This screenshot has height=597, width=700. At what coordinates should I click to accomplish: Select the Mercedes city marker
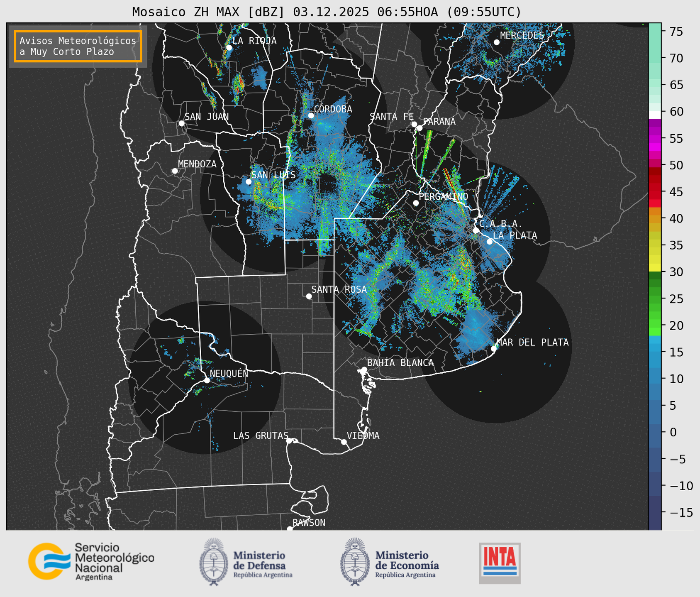click(497, 42)
